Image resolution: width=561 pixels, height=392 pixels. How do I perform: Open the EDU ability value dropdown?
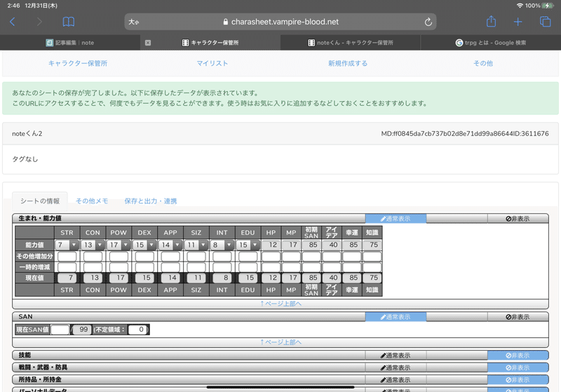248,245
